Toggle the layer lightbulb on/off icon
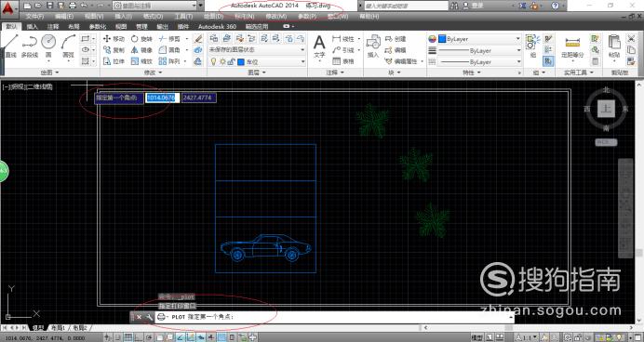Viewport: 644px width, 342px height. pos(213,61)
